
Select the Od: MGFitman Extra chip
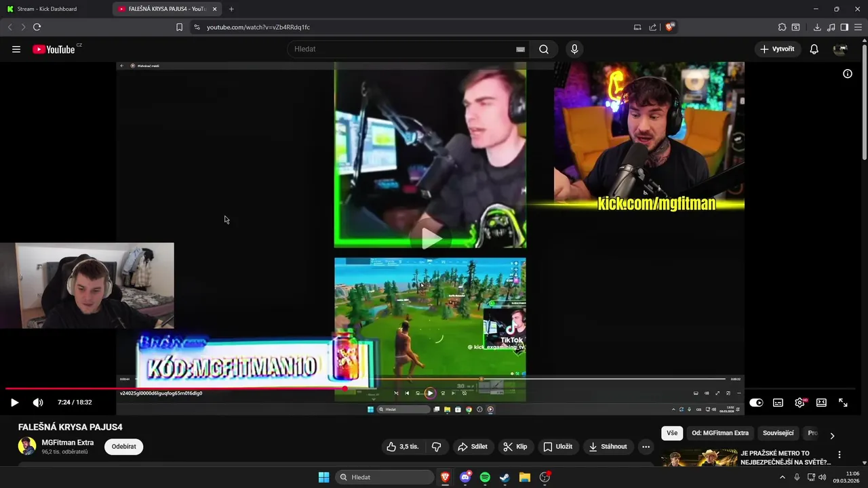click(720, 433)
